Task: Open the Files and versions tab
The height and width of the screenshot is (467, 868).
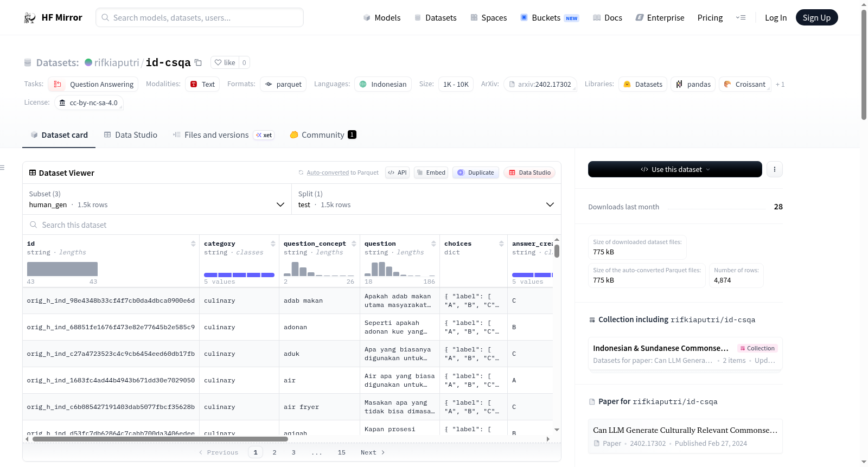Action: pos(224,135)
